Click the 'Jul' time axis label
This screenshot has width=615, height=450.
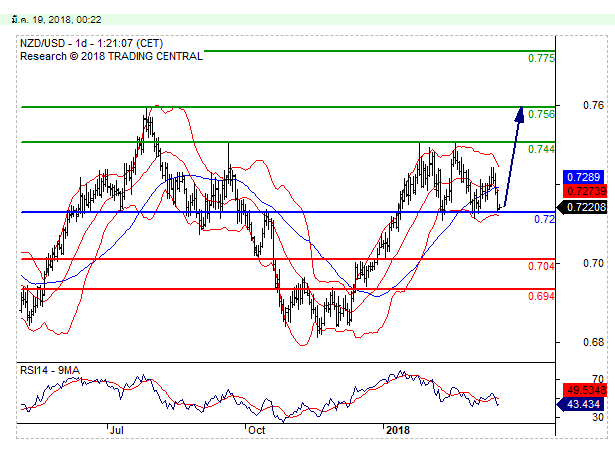point(117,430)
